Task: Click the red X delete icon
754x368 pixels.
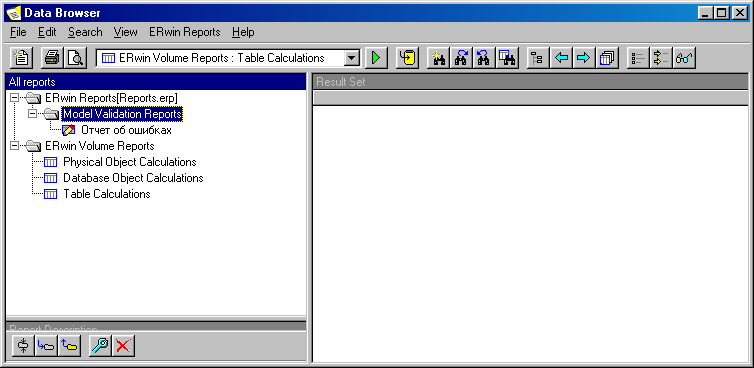Action: (x=124, y=345)
